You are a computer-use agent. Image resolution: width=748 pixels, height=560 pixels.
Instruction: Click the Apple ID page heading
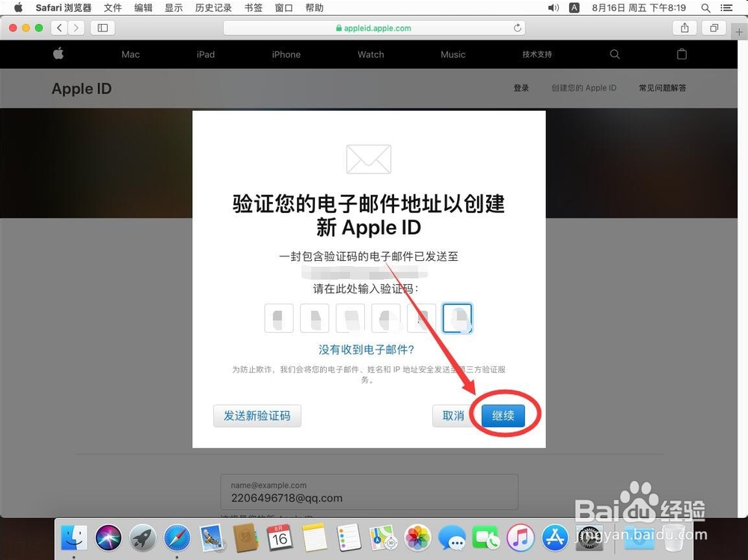click(x=82, y=89)
